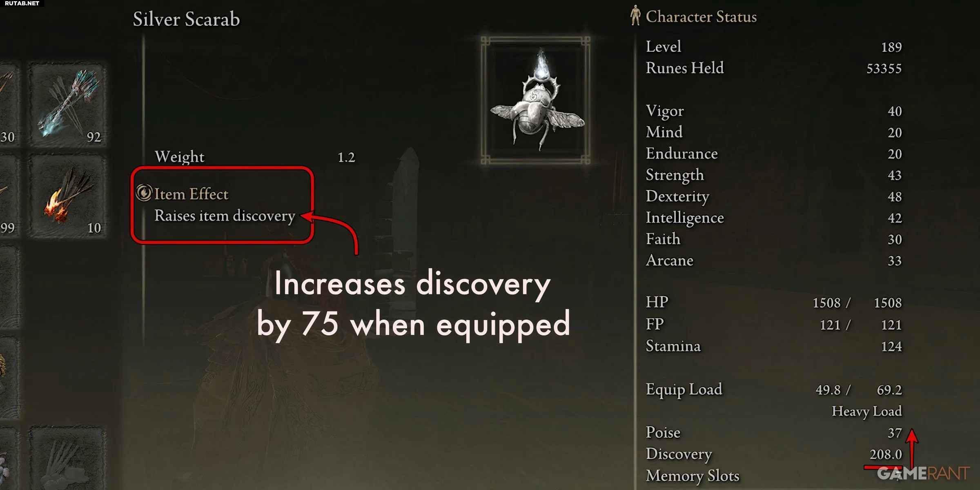Select the fire arrows with count 10
980x490 pixels.
click(67, 196)
